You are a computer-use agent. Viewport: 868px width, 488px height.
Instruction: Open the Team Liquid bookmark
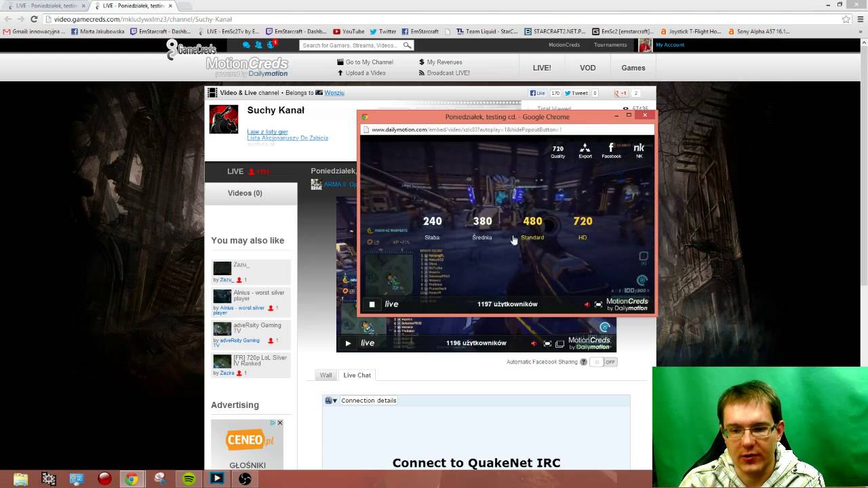coord(487,31)
